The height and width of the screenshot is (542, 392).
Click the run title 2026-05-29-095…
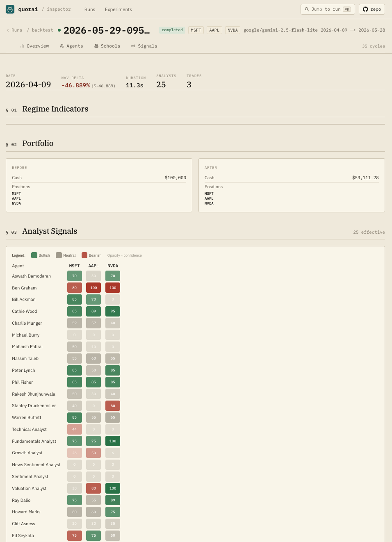pyautogui.click(x=107, y=30)
